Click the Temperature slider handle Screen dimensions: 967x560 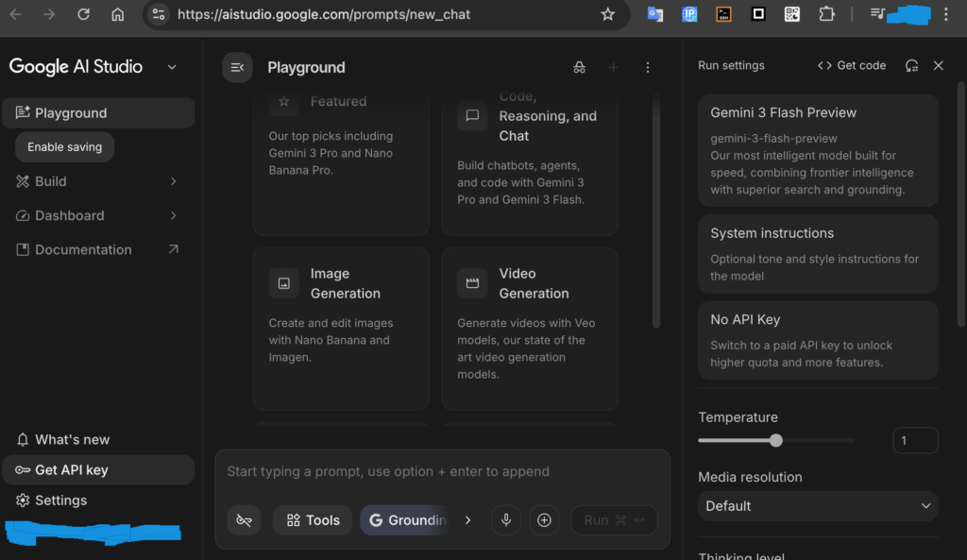click(776, 440)
